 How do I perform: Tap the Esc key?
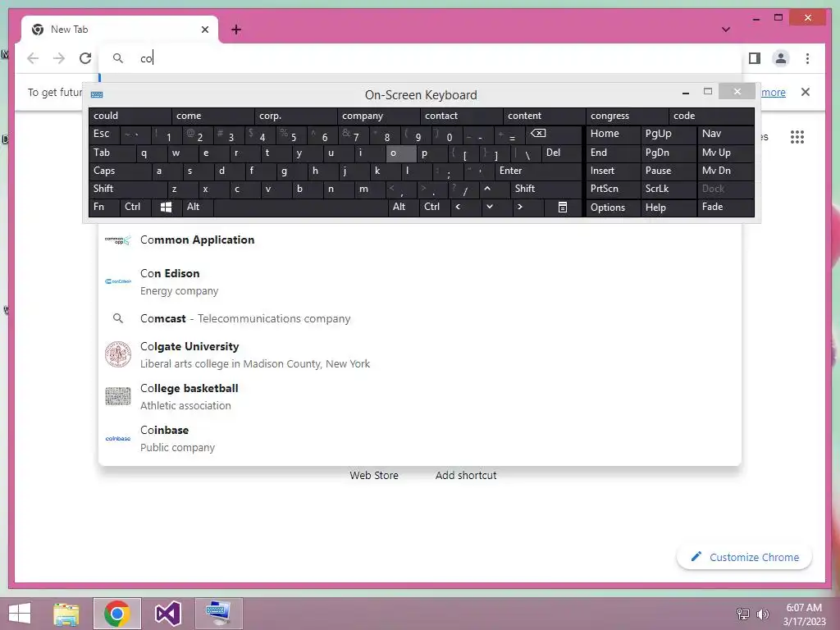coord(104,134)
